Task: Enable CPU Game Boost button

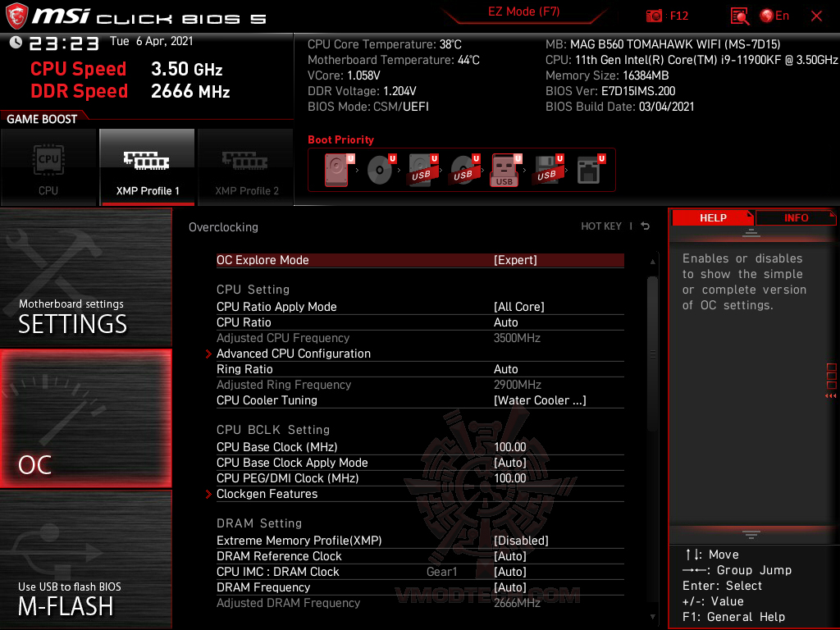Action: 48,167
